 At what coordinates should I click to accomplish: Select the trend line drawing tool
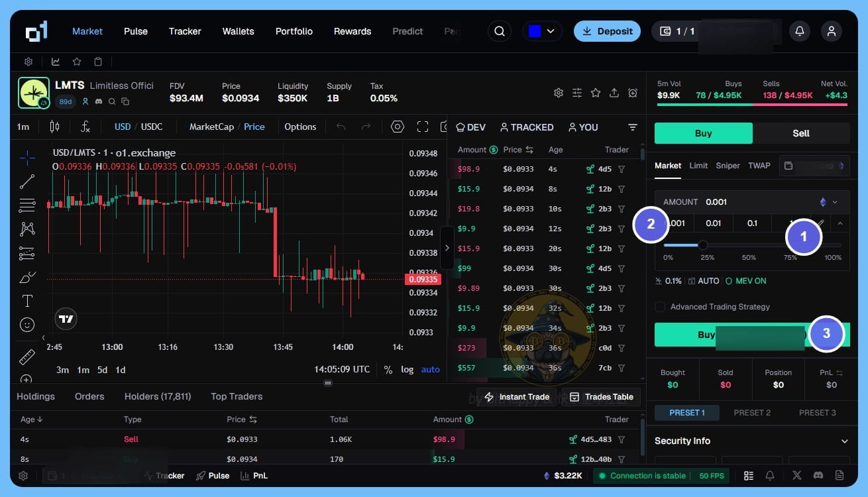coord(27,181)
